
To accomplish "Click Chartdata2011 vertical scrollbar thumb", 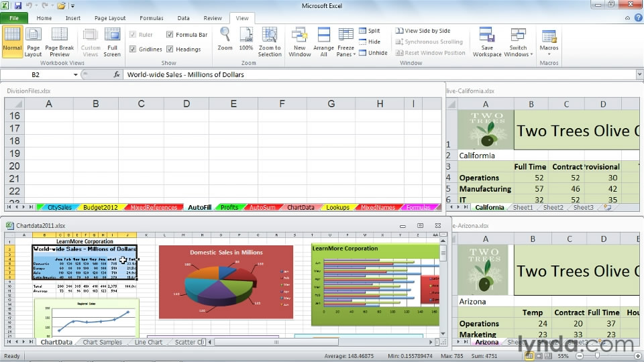I will tap(443, 254).
